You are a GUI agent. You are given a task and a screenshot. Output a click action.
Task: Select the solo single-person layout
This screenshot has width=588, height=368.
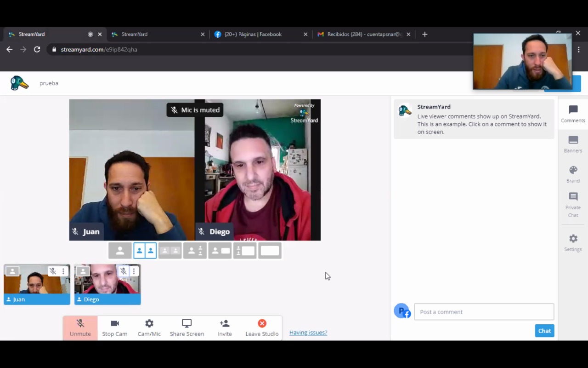pyautogui.click(x=120, y=251)
